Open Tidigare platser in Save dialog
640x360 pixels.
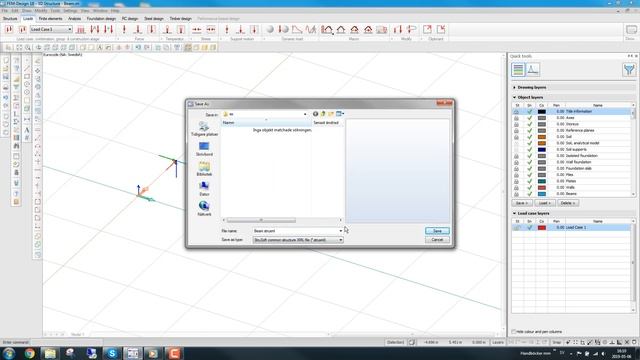pos(204,129)
